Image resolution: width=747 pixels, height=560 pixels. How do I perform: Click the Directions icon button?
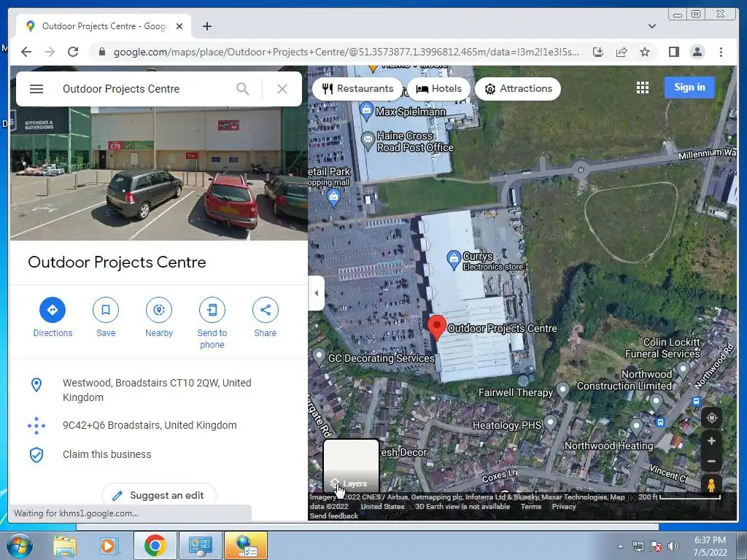(x=53, y=310)
